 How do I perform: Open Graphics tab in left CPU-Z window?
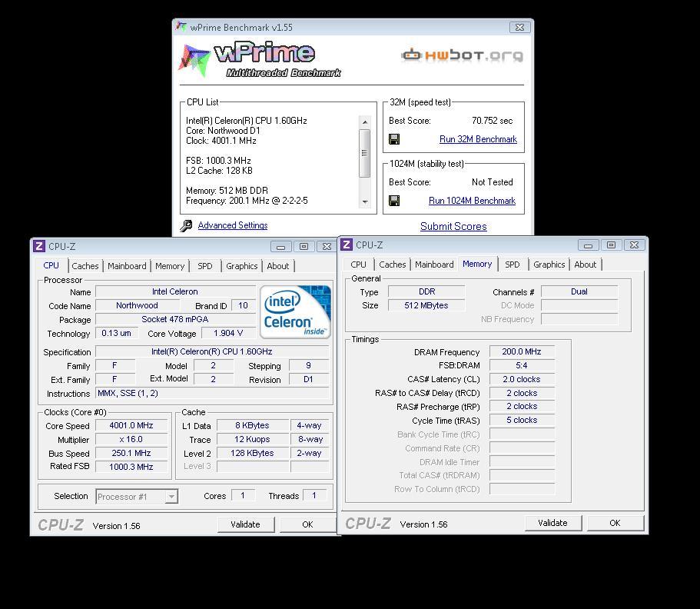tap(241, 266)
